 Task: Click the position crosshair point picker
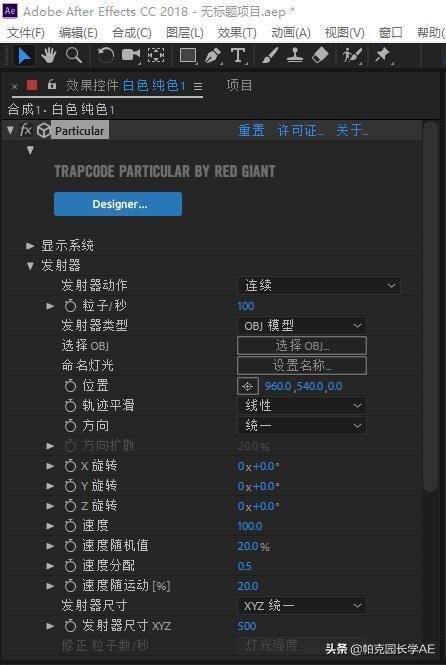click(x=248, y=386)
